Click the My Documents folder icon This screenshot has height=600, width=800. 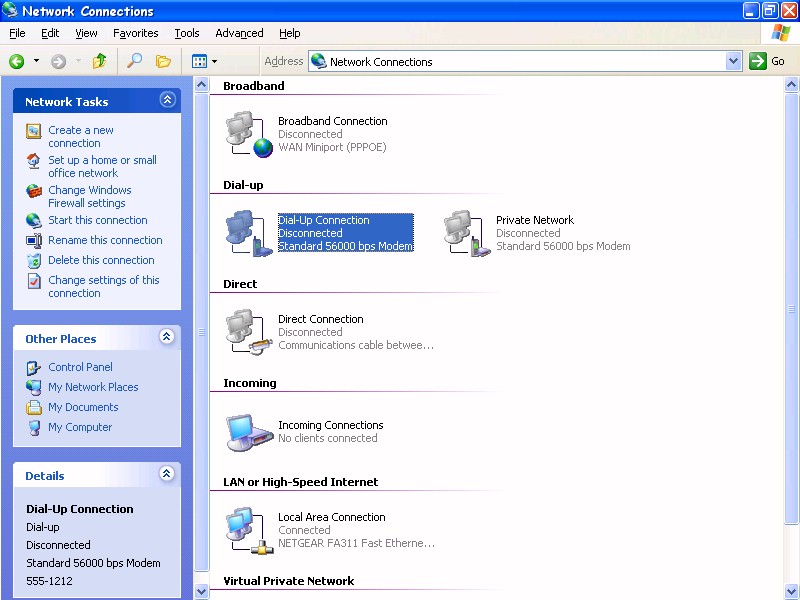[x=34, y=407]
